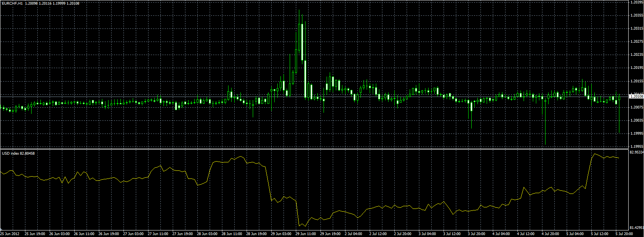The image size is (644, 237).
Task: Click the 1.20155 price scale label
Action: coord(637,81)
